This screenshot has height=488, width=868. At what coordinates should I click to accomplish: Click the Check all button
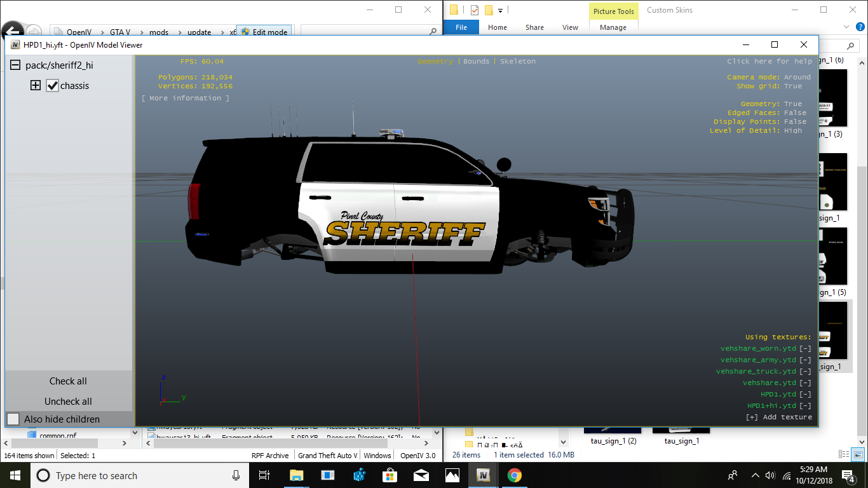tap(68, 381)
